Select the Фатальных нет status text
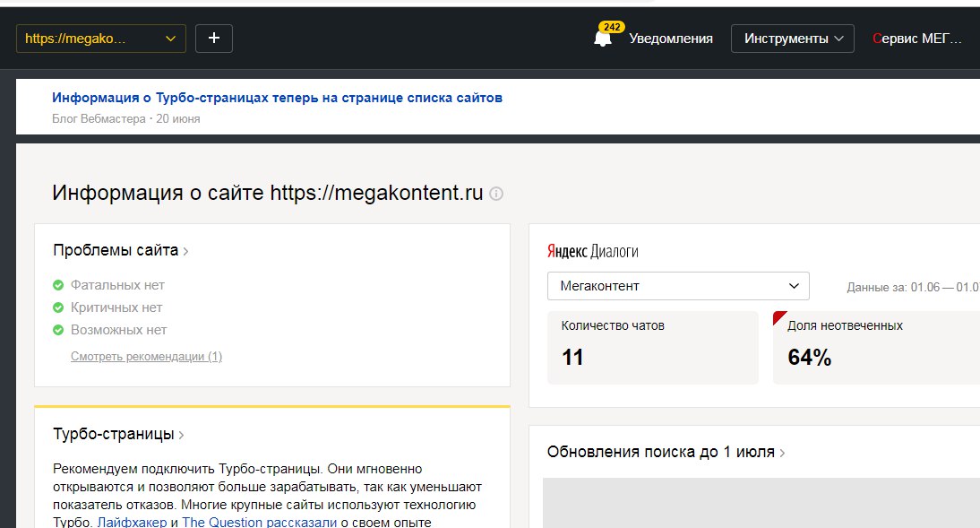This screenshot has height=528, width=980. (x=117, y=285)
